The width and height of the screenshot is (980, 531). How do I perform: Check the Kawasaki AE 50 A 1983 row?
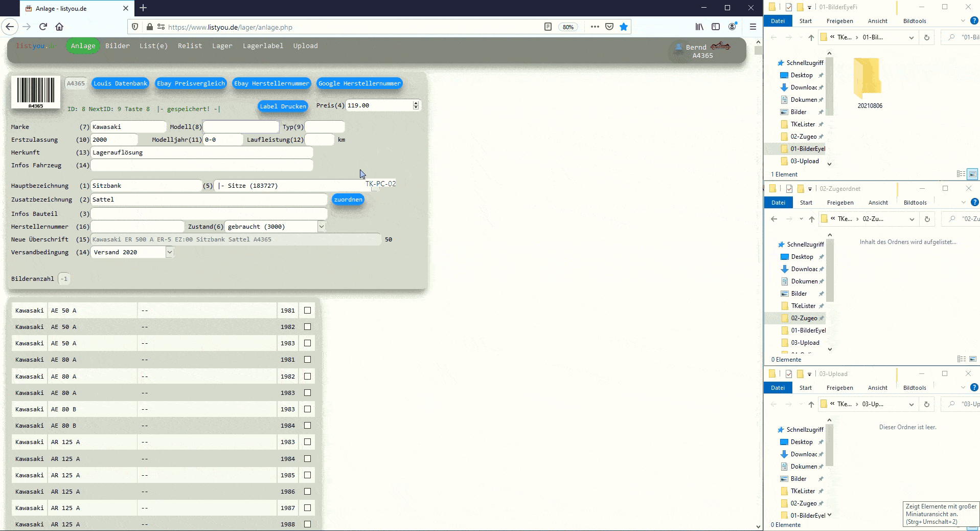pyautogui.click(x=307, y=343)
